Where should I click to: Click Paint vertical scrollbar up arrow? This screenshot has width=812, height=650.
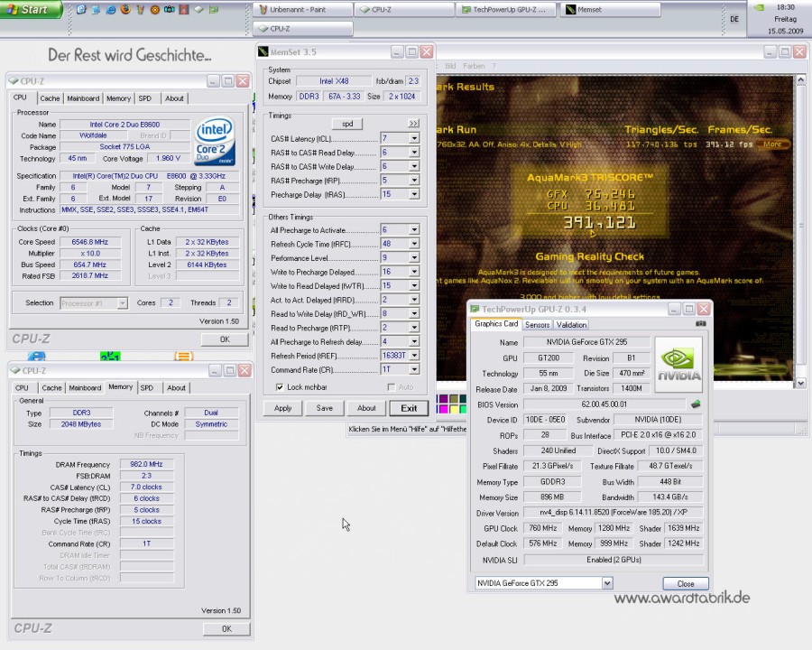click(x=800, y=79)
